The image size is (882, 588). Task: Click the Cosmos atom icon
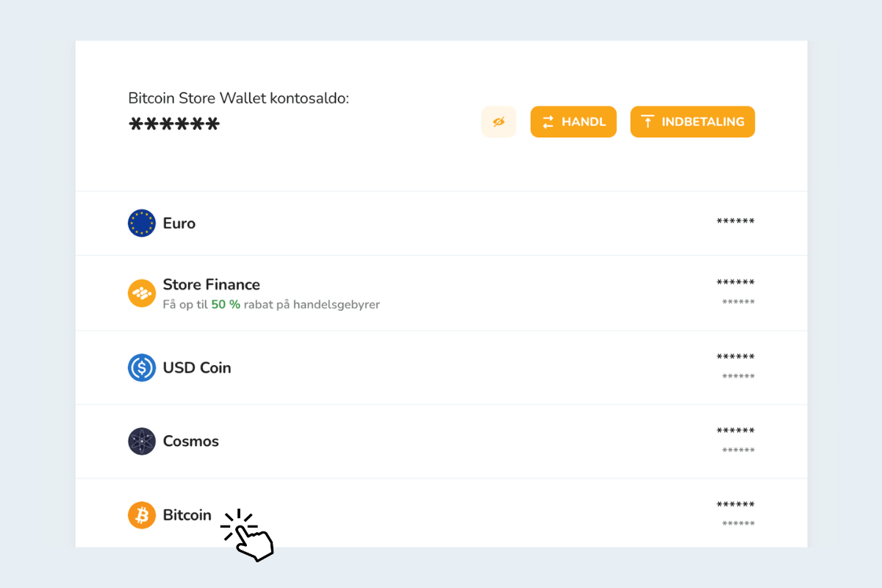click(142, 441)
